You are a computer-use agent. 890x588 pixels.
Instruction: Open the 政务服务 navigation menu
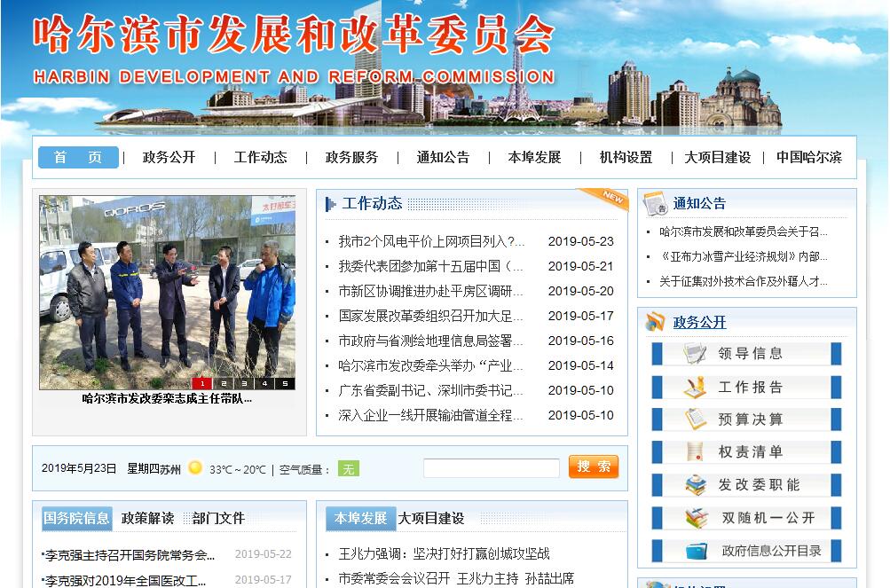pyautogui.click(x=352, y=157)
